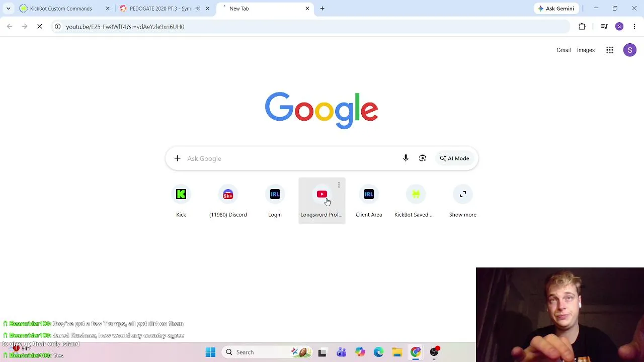Close the New Tab tab
644x362 pixels.
coord(307,9)
